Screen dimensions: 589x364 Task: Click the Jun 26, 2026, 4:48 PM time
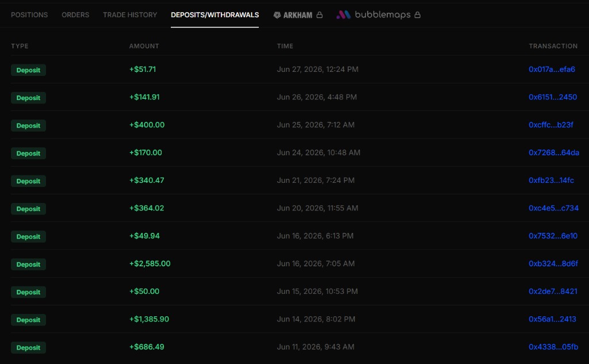coord(317,97)
